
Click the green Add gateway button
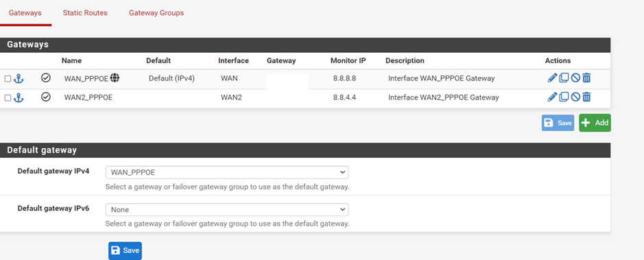coord(595,123)
